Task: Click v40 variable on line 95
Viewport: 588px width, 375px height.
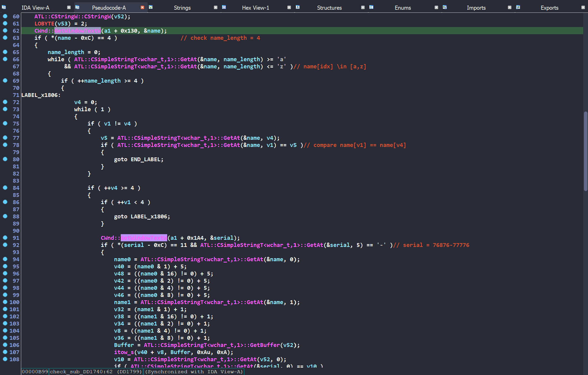Action: pos(119,266)
